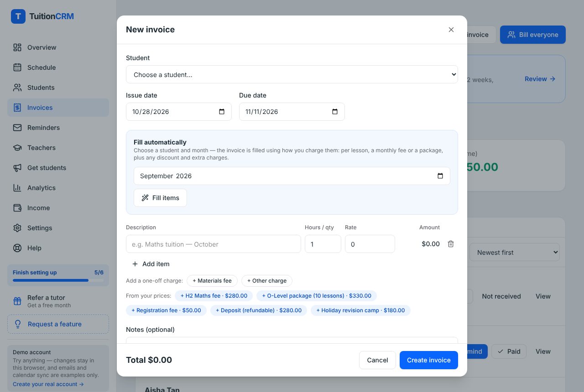Open the Newest first sort dropdown
This screenshot has height=392, width=584.
515,252
